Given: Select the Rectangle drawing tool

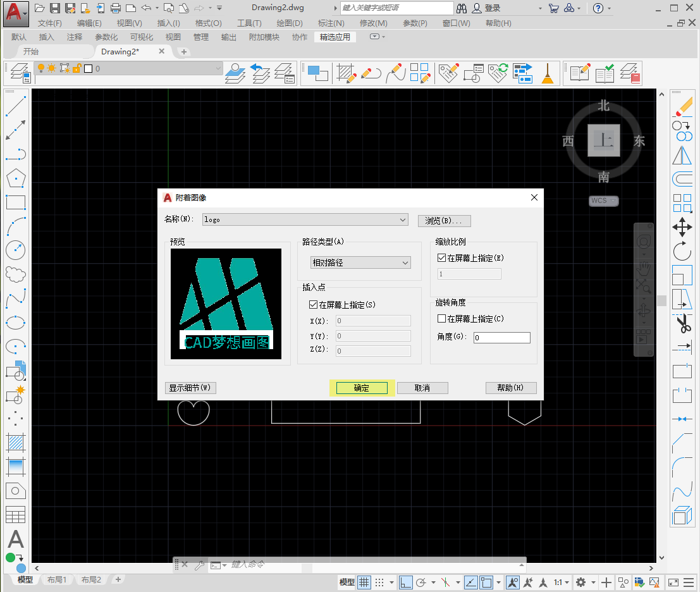Looking at the screenshot, I should point(16,202).
